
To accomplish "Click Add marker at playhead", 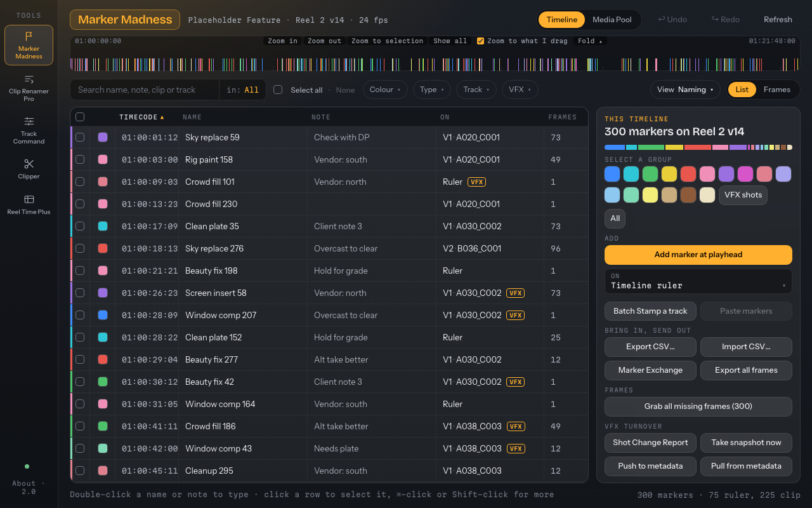I will (698, 255).
